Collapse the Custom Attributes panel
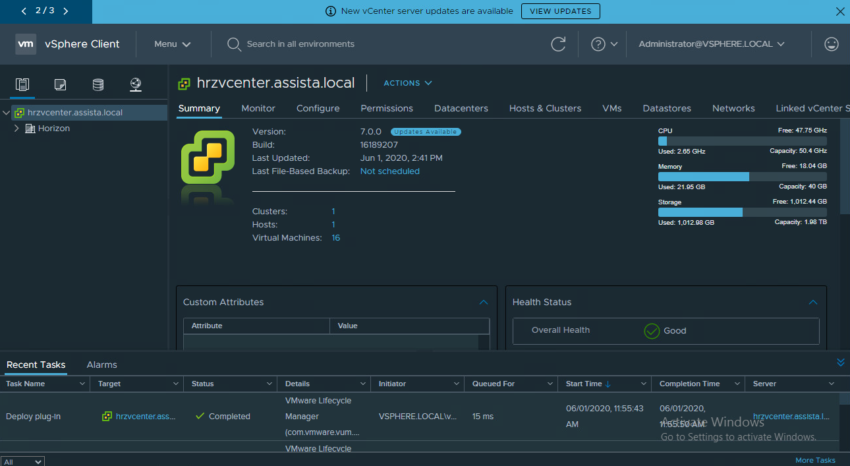Screen dimensions: 850x466 tap(483, 301)
